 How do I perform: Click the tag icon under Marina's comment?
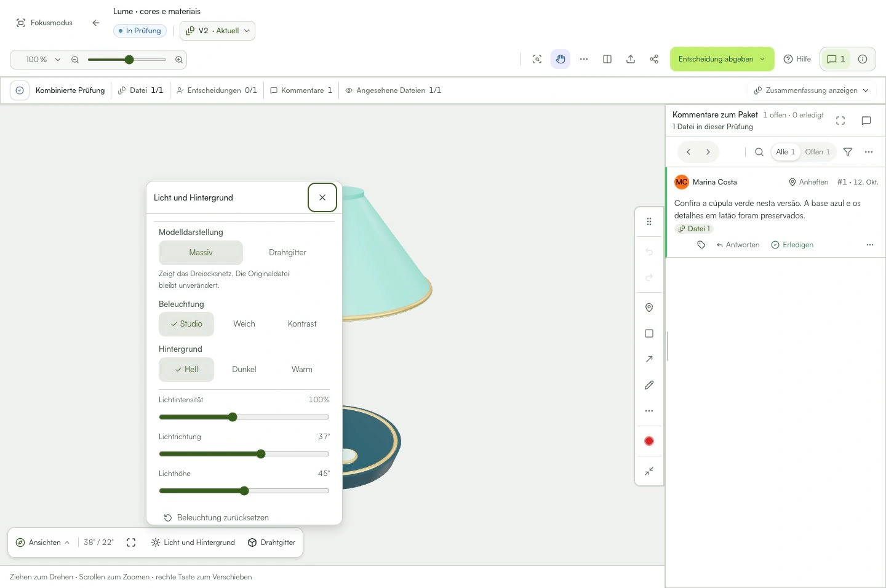point(701,245)
